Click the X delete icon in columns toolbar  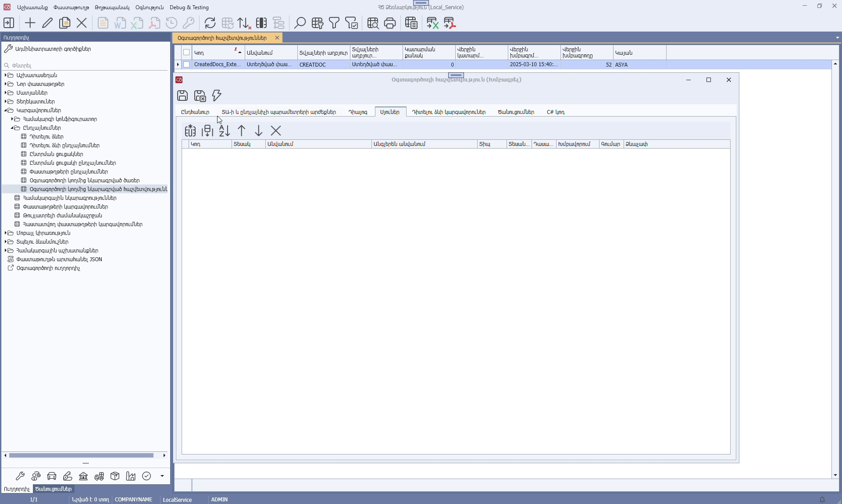[x=276, y=131]
